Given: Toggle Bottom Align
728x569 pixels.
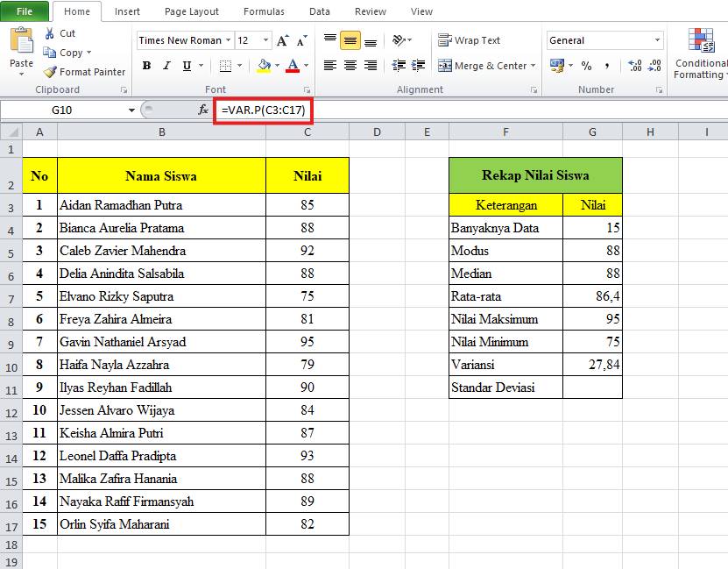Looking at the screenshot, I should click(371, 40).
